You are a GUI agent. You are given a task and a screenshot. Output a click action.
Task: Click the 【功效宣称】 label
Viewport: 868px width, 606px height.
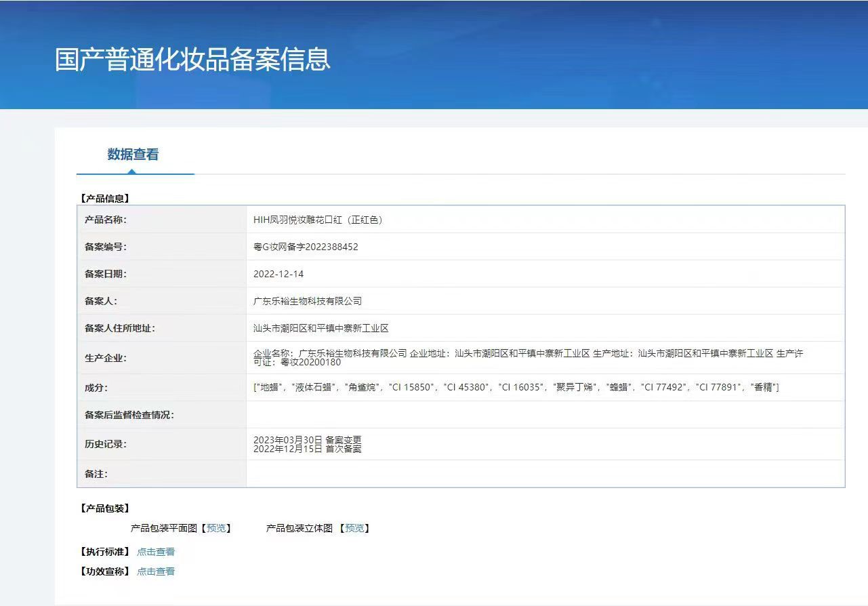click(104, 571)
